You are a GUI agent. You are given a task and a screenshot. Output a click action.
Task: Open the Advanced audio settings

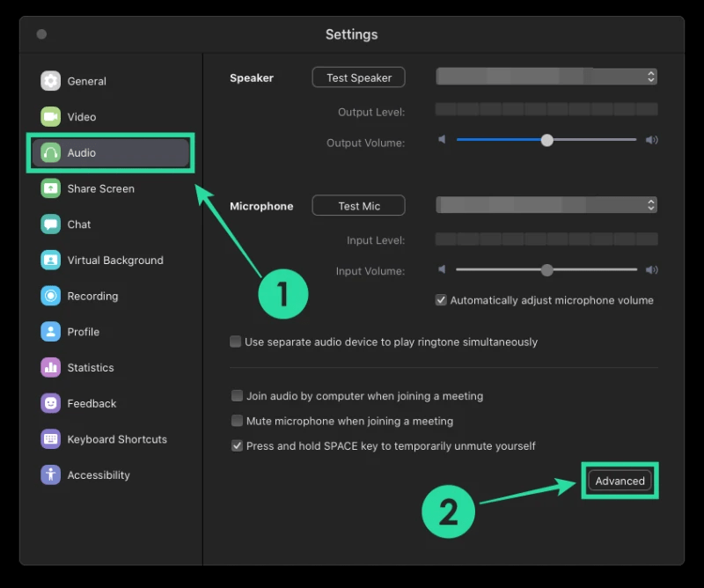[x=620, y=481]
